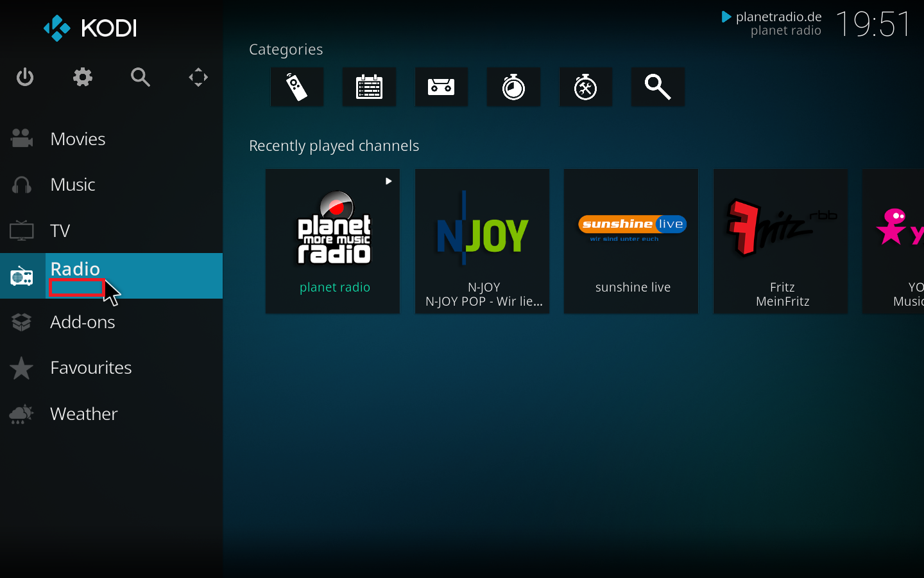Open the Radio search category icon
Viewport: 924px width, 578px height.
pyautogui.click(x=658, y=87)
